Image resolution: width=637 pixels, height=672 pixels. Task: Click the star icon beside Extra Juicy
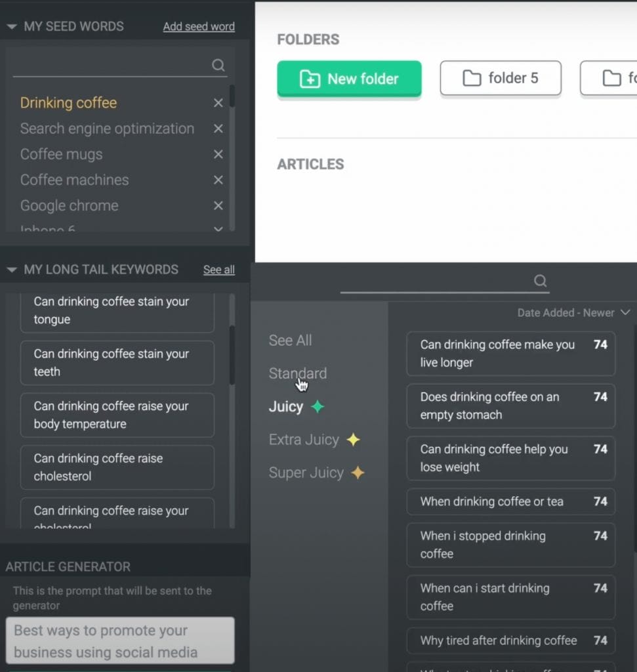click(x=352, y=440)
